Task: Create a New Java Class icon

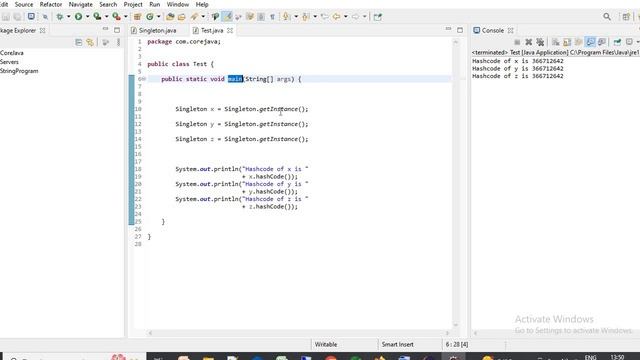Action: click(x=150, y=17)
